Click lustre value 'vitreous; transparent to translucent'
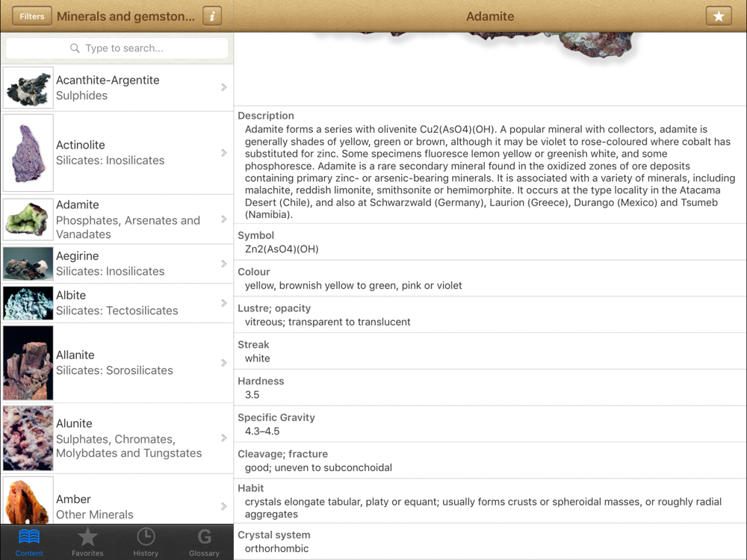The width and height of the screenshot is (747, 560). [x=328, y=322]
